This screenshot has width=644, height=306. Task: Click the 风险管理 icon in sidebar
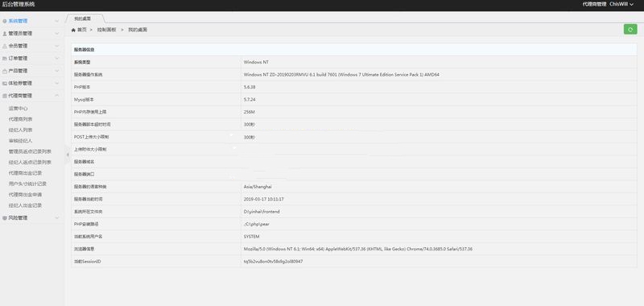coord(5,218)
